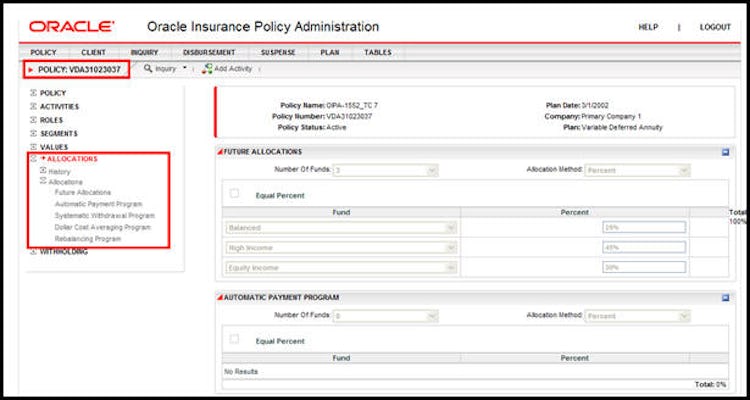
Task: Expand the ACTIVITIES tree node
Action: 33,106
